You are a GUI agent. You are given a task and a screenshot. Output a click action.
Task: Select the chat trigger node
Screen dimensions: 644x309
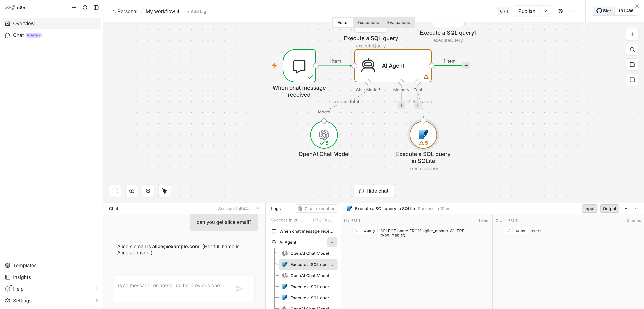pyautogui.click(x=299, y=66)
